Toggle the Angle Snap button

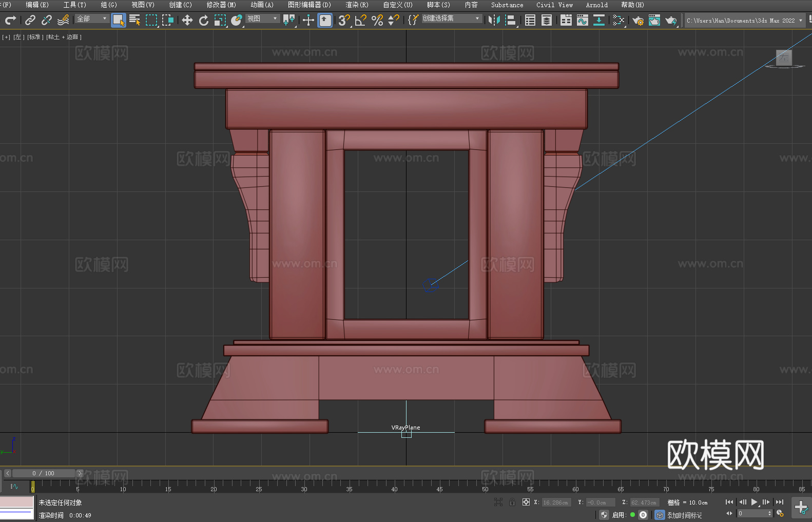[361, 20]
